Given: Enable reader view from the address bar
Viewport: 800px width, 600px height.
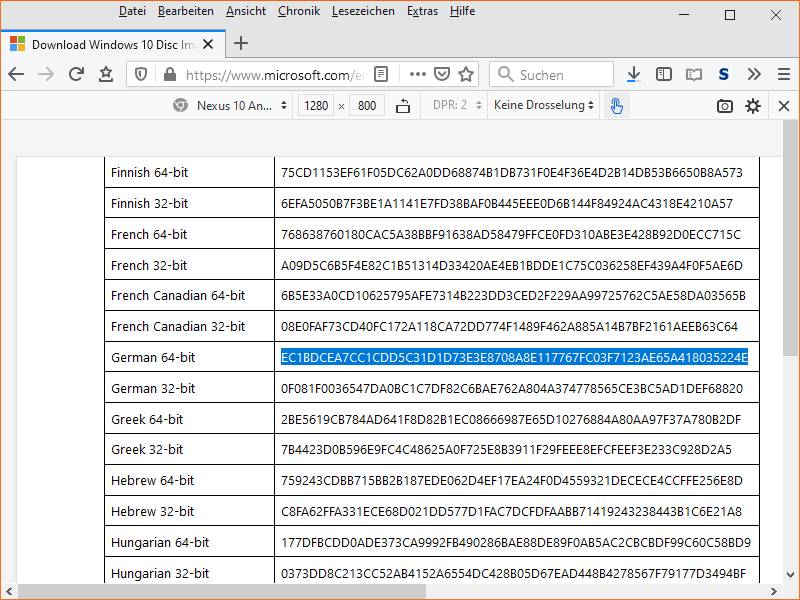Looking at the screenshot, I should [382, 73].
